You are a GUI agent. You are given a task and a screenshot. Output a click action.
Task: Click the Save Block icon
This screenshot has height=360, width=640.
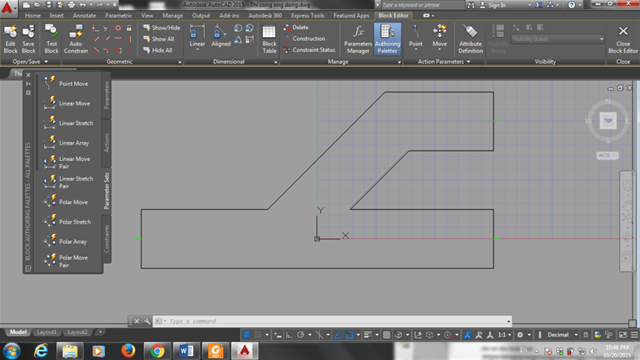pyautogui.click(x=28, y=39)
